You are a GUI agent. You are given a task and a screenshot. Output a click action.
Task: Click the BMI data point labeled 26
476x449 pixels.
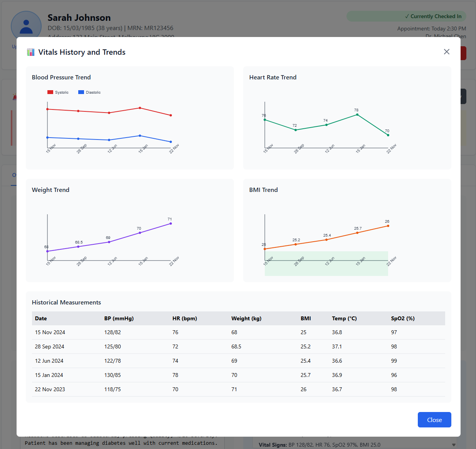coord(388,226)
